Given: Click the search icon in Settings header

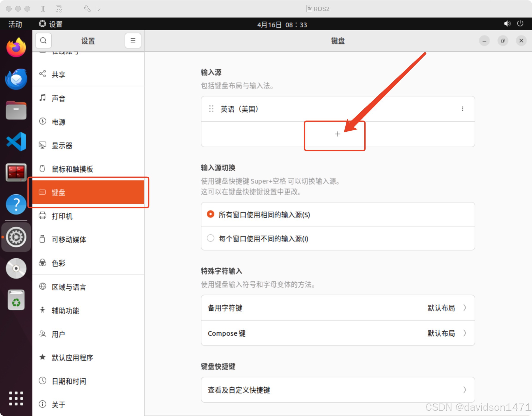Looking at the screenshot, I should coord(43,41).
